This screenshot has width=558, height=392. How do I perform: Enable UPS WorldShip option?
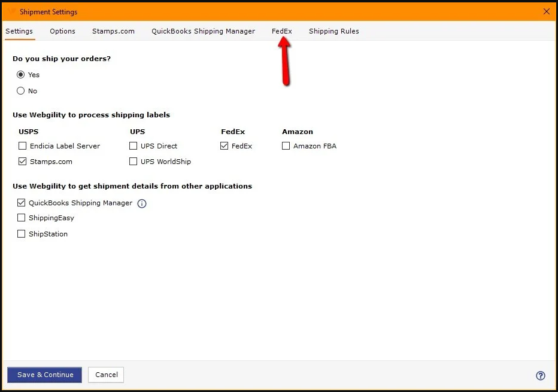pyautogui.click(x=134, y=162)
